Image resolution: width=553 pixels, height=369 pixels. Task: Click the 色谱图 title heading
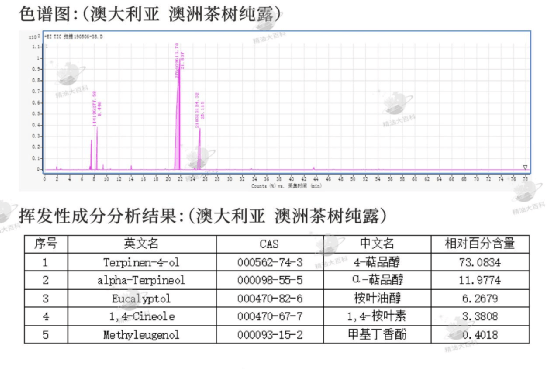[x=151, y=14]
